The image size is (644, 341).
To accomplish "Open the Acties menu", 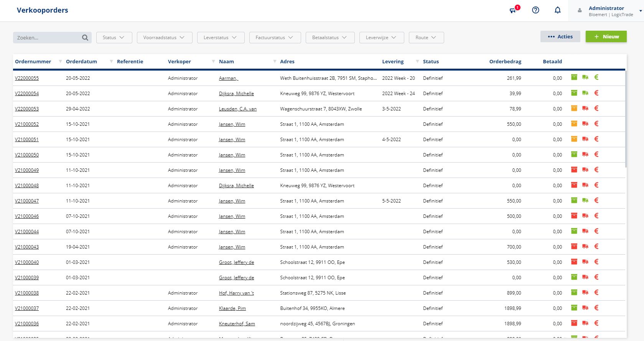I will (x=560, y=36).
